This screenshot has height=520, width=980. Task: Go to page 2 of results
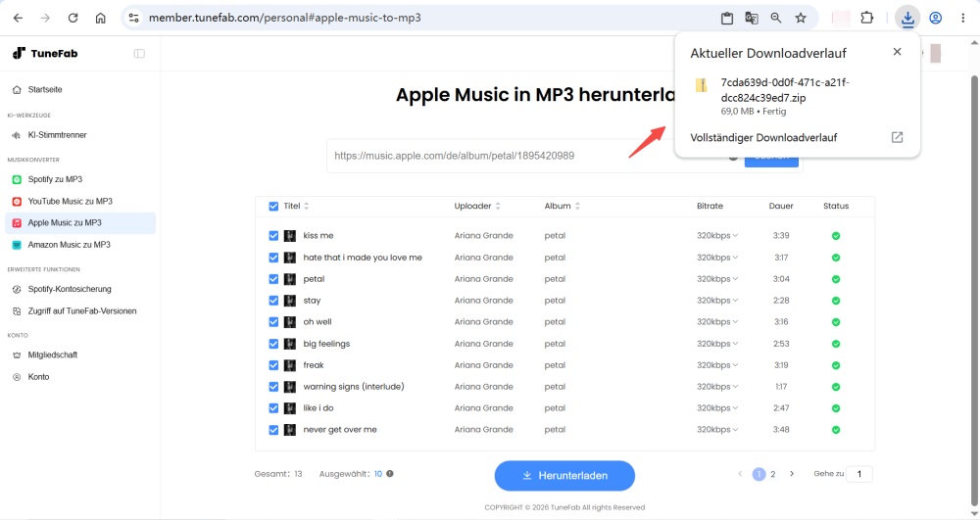773,474
